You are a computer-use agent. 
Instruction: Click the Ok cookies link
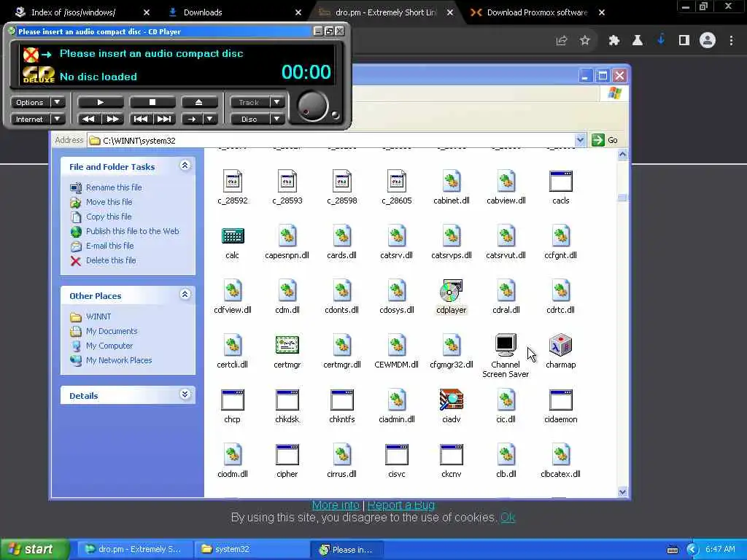coord(508,517)
